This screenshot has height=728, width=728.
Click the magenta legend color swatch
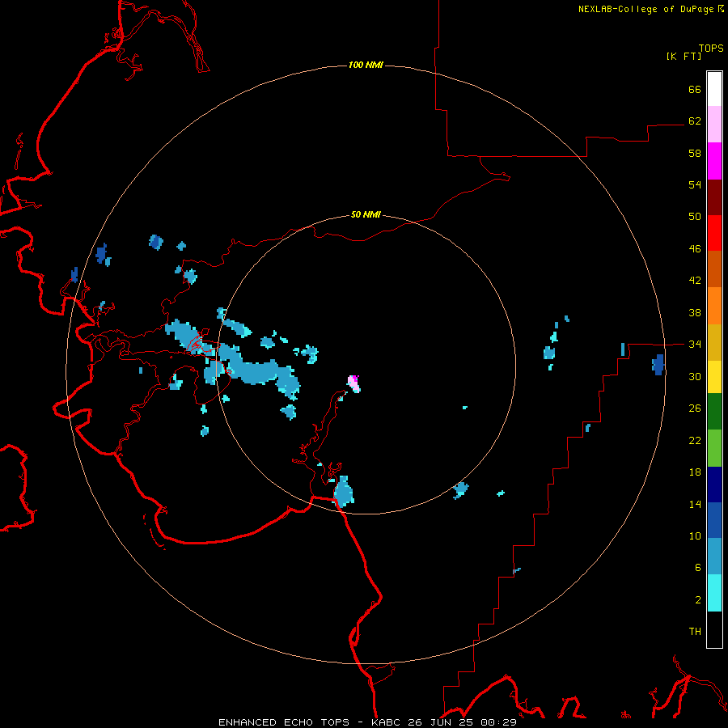pos(714,161)
